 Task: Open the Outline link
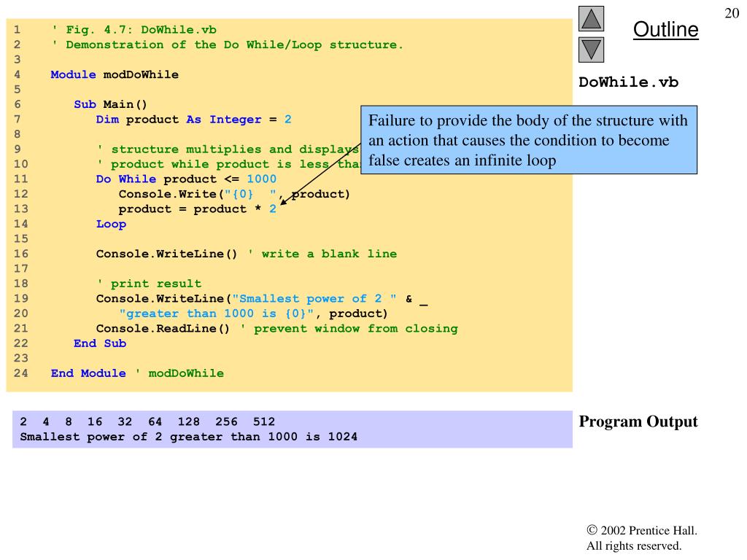[665, 29]
